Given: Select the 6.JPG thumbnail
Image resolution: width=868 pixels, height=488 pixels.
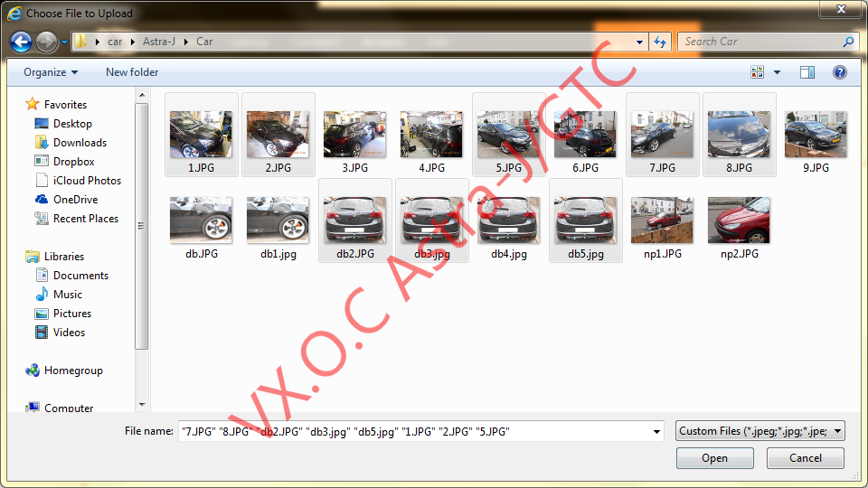Looking at the screenshot, I should coord(586,135).
